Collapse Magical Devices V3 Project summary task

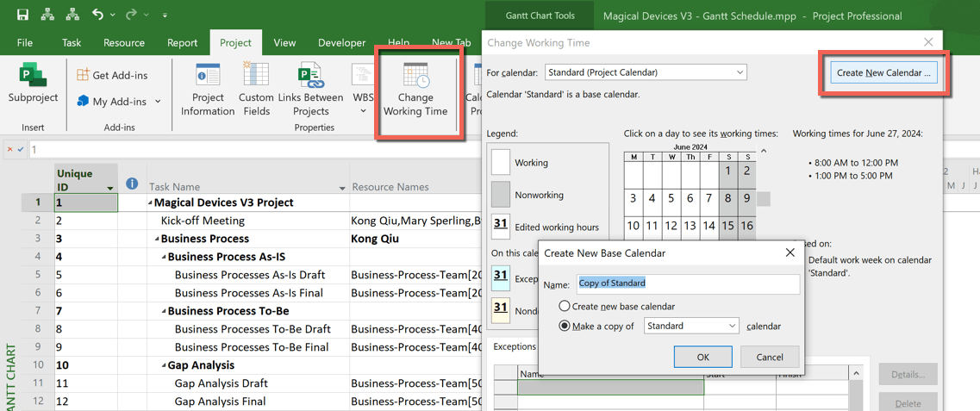coord(150,203)
